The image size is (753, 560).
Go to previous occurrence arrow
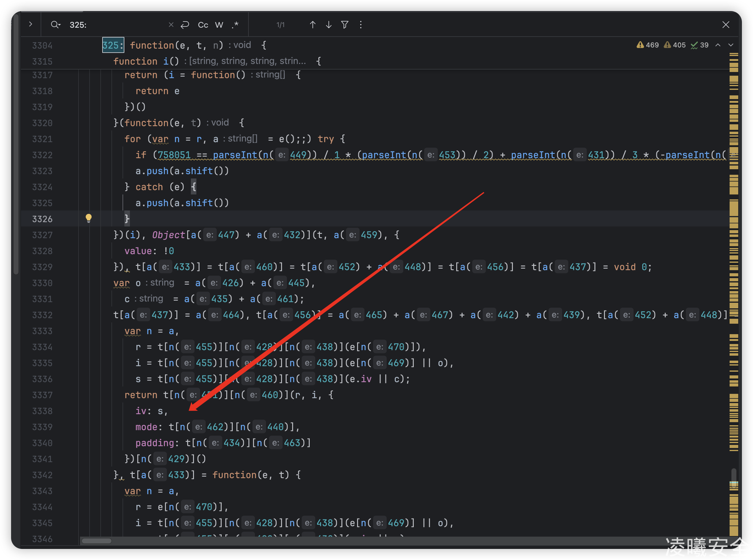point(312,25)
